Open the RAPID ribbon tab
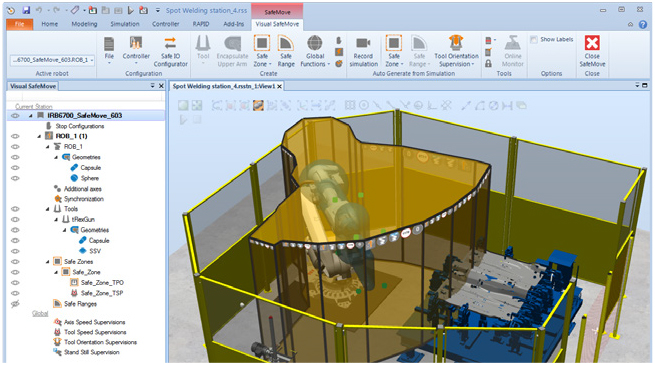 201,24
